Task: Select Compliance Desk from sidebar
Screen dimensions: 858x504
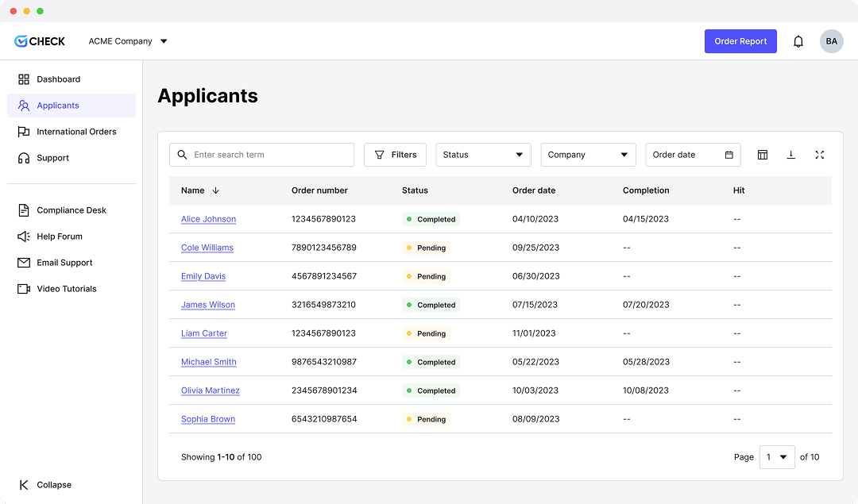Action: (x=71, y=210)
